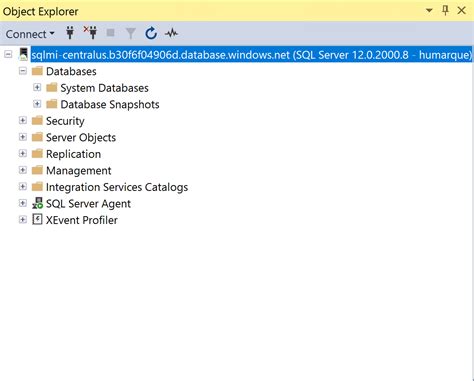Click the Stop square toolbar icon
Image resolution: width=474 pixels, height=381 pixels.
click(x=110, y=33)
